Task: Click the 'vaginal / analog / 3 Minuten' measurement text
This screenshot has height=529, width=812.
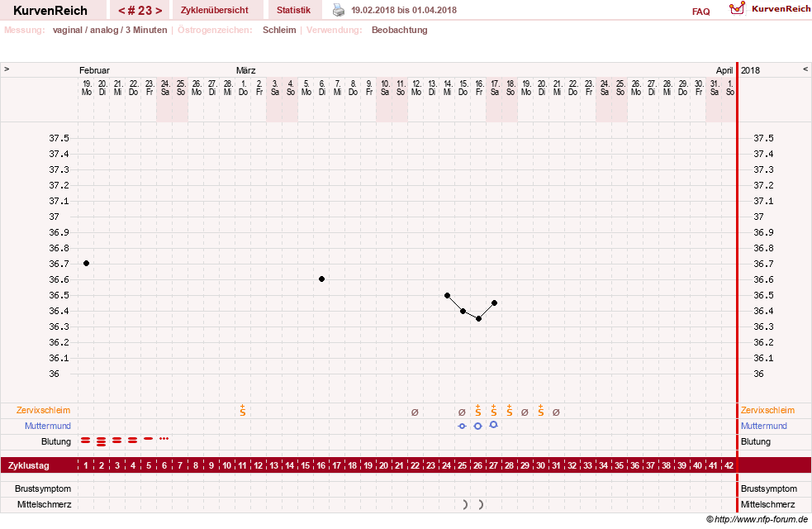Action: tap(110, 30)
